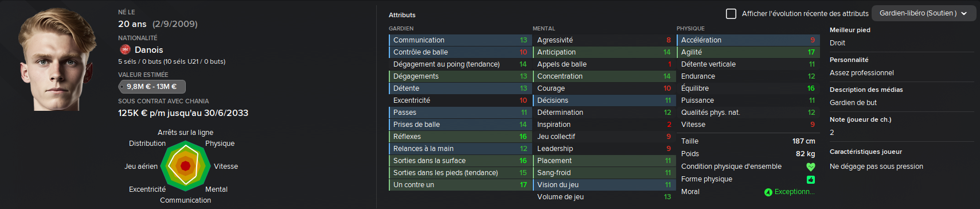
Task: Click the Danois nationality link
Action: (149, 50)
